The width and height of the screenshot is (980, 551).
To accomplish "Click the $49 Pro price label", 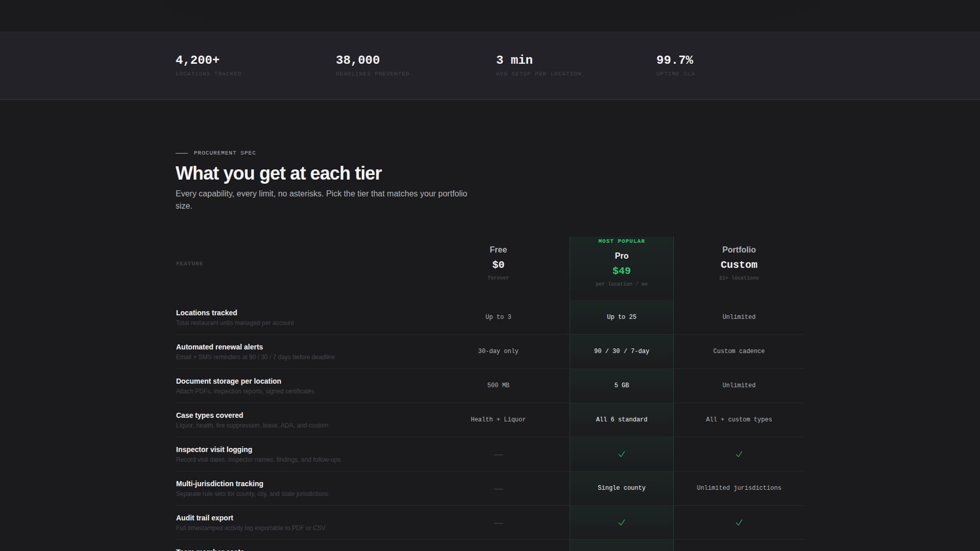I will [x=621, y=270].
